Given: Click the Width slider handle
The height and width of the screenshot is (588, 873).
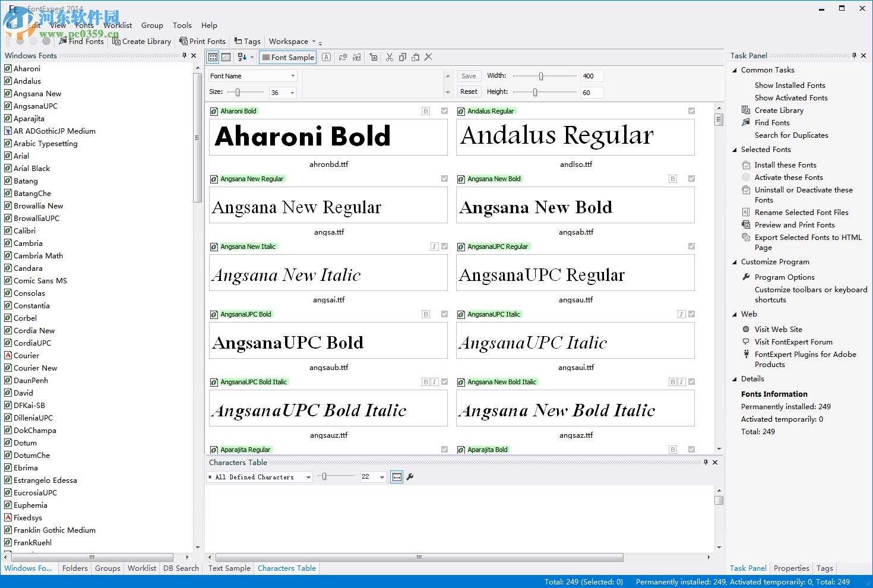Looking at the screenshot, I should pos(541,76).
